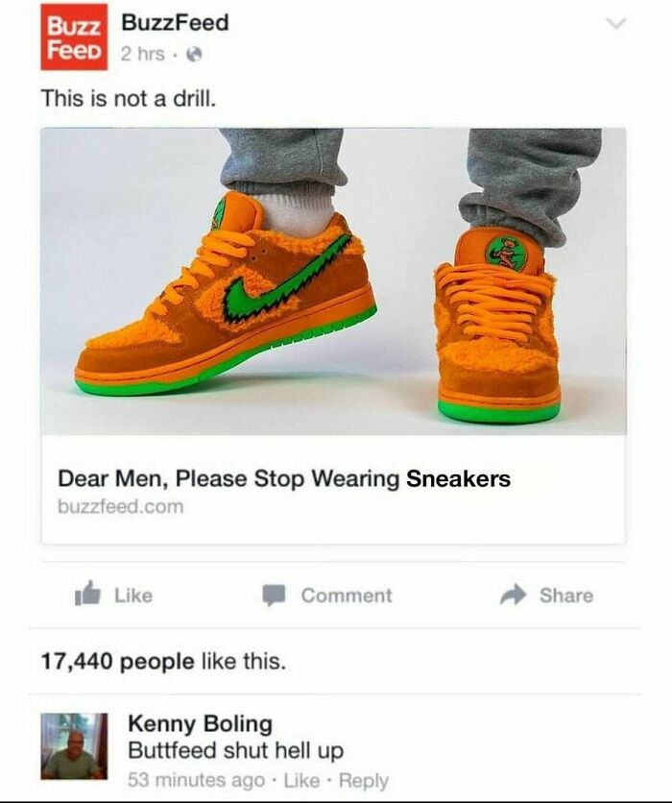Click the 53 minutes ago comment timestamp
Image resolution: width=672 pixels, height=803 pixels.
pyautogui.click(x=197, y=781)
